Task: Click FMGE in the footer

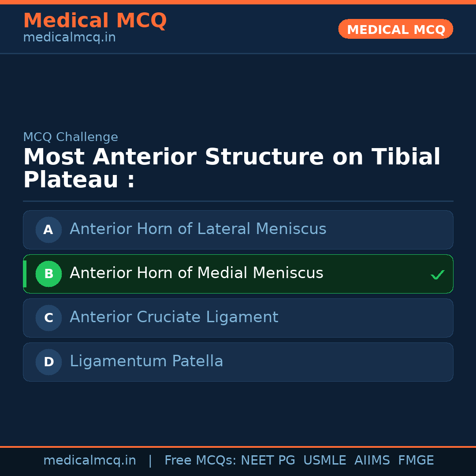Action: [x=416, y=461]
